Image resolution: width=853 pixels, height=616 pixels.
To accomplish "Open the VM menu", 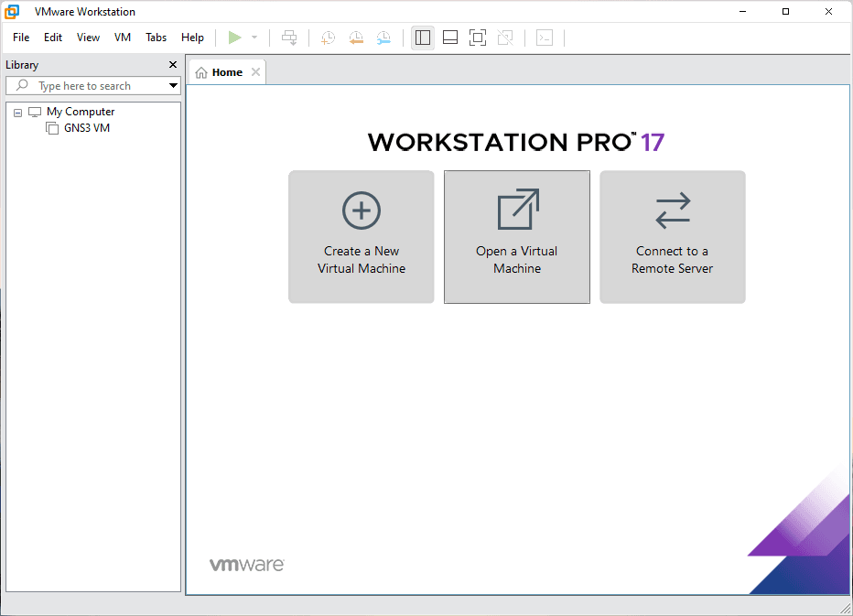I will point(123,38).
